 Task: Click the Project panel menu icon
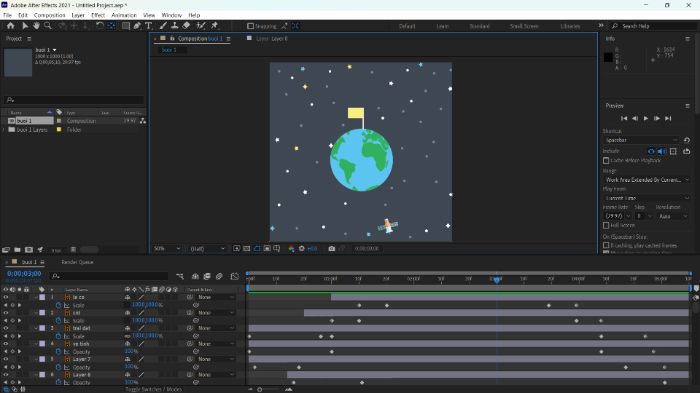pos(29,39)
